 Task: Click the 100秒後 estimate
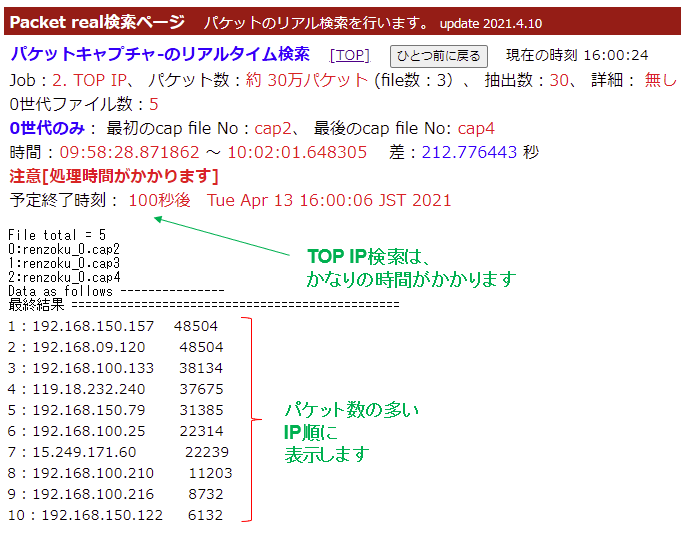point(159,200)
